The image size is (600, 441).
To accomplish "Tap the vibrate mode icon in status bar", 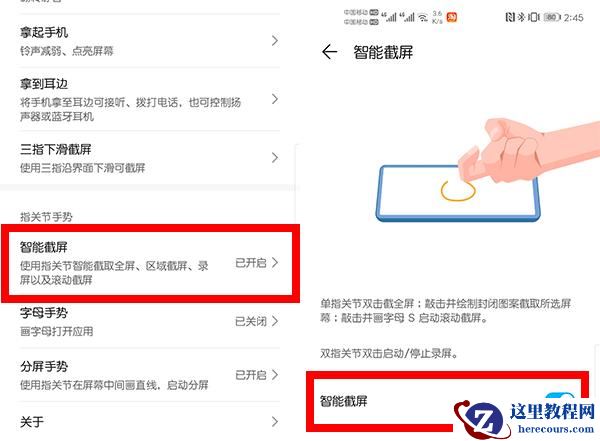I will (533, 17).
